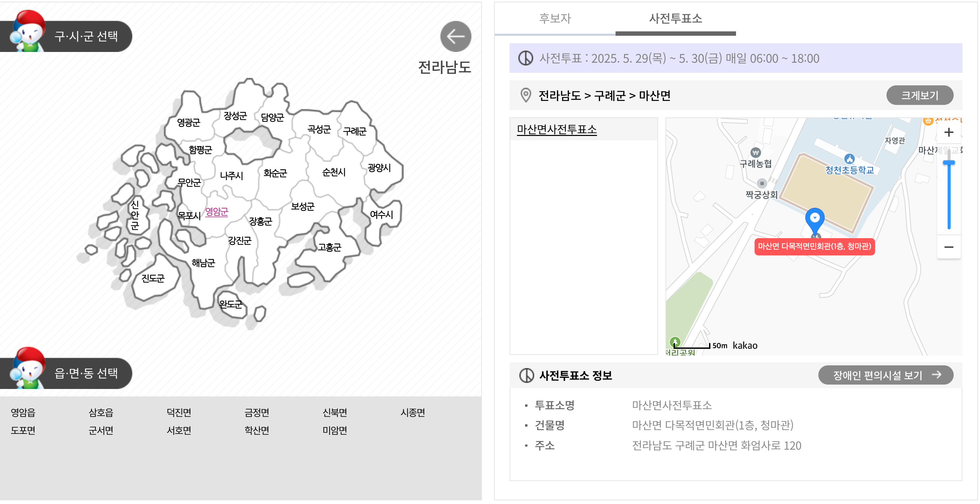Select 신안군 on the map
980x504 pixels.
click(x=135, y=215)
